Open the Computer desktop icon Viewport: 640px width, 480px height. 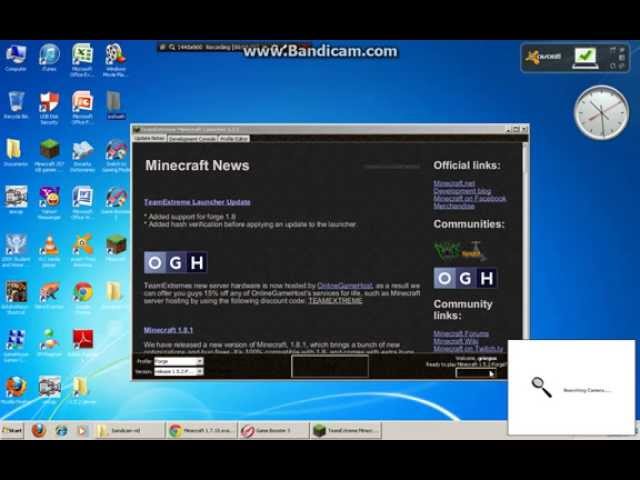(x=16, y=59)
